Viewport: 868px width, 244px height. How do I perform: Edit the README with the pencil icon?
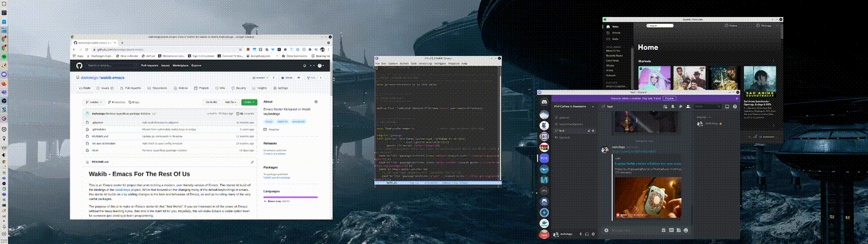(253, 163)
